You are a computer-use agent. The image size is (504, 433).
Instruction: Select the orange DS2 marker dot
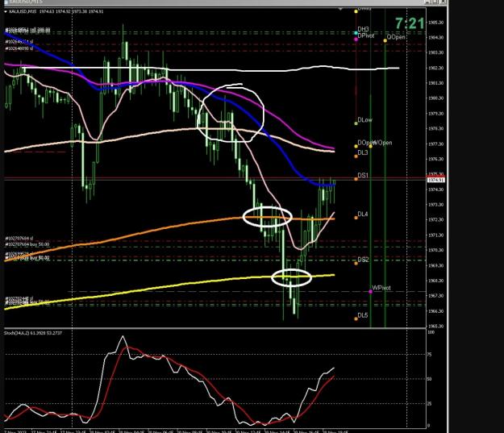pyautogui.click(x=356, y=264)
